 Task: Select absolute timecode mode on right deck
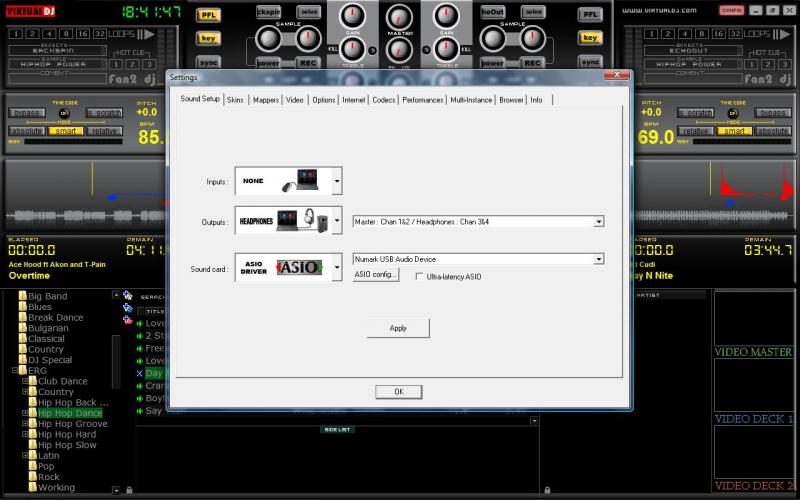(773, 131)
